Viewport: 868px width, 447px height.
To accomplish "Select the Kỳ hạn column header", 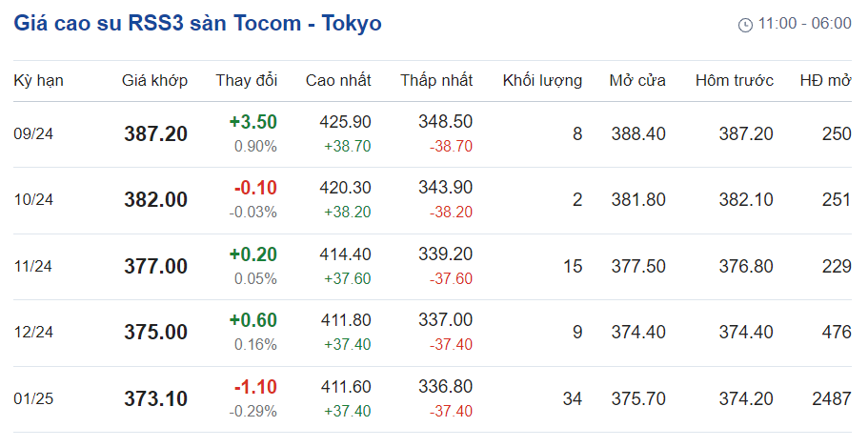I will 38,80.
